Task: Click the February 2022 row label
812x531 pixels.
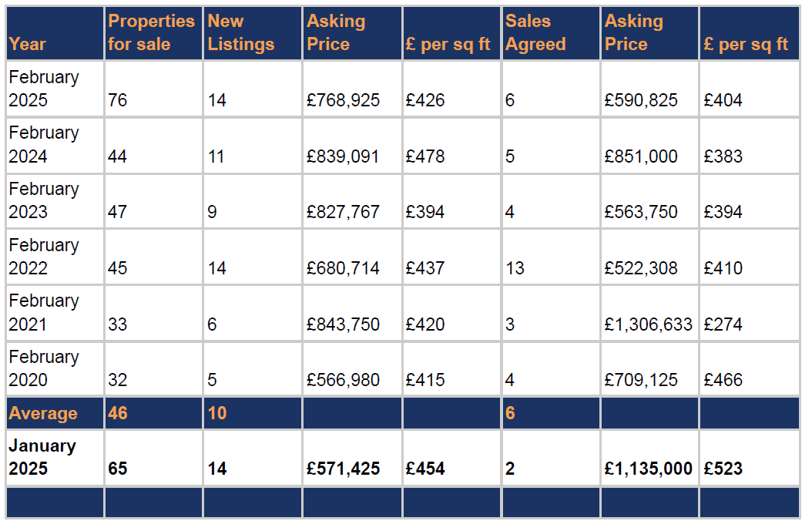Action: point(44,257)
